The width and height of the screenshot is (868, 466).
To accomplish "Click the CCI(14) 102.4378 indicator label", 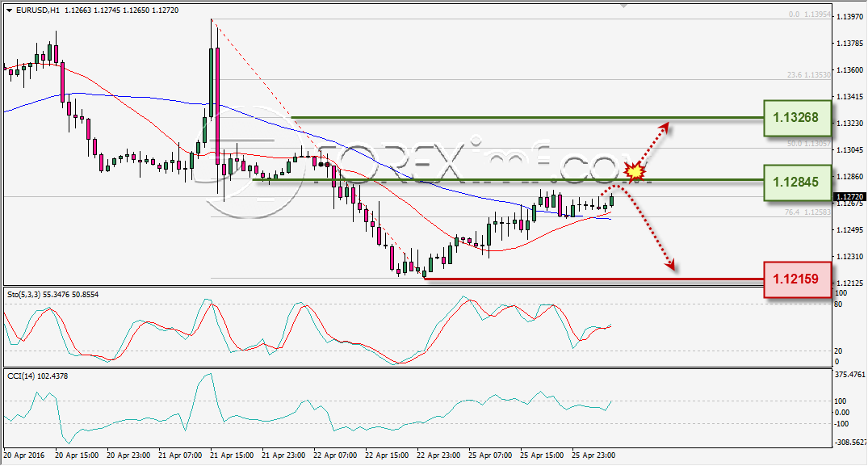I will tap(38, 376).
